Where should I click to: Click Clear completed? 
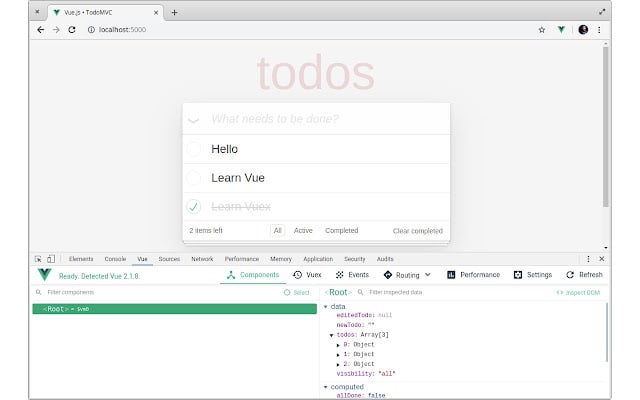[418, 231]
